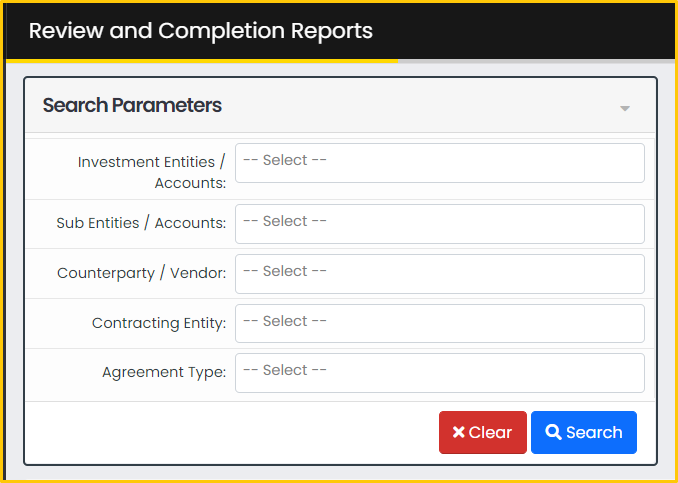The height and width of the screenshot is (483, 678).
Task: Open the Sub Entities / Accounts dropdown
Action: coord(440,224)
